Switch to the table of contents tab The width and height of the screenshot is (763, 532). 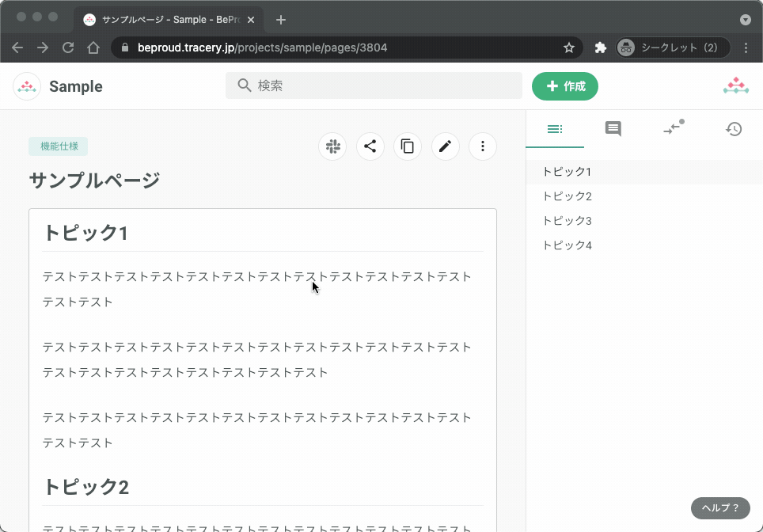(x=555, y=129)
